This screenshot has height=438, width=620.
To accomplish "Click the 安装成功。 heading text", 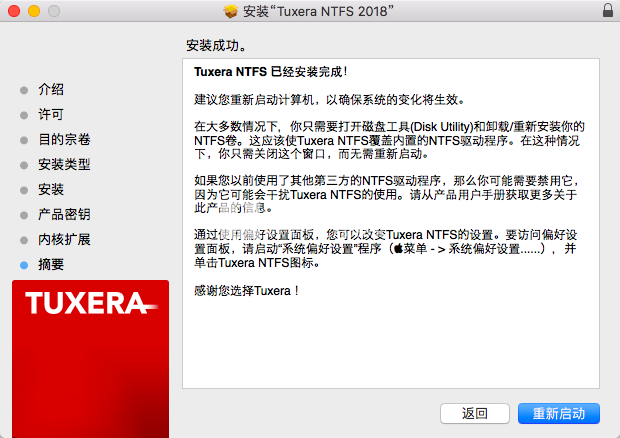I will click(217, 46).
